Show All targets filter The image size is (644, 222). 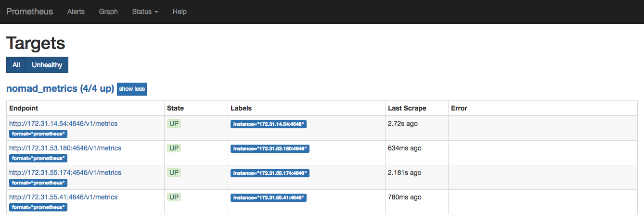click(16, 65)
